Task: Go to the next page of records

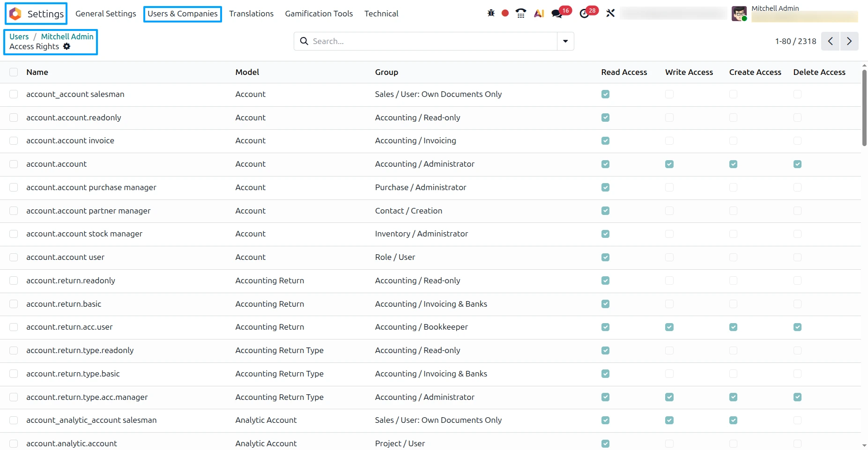Action: pyautogui.click(x=849, y=41)
